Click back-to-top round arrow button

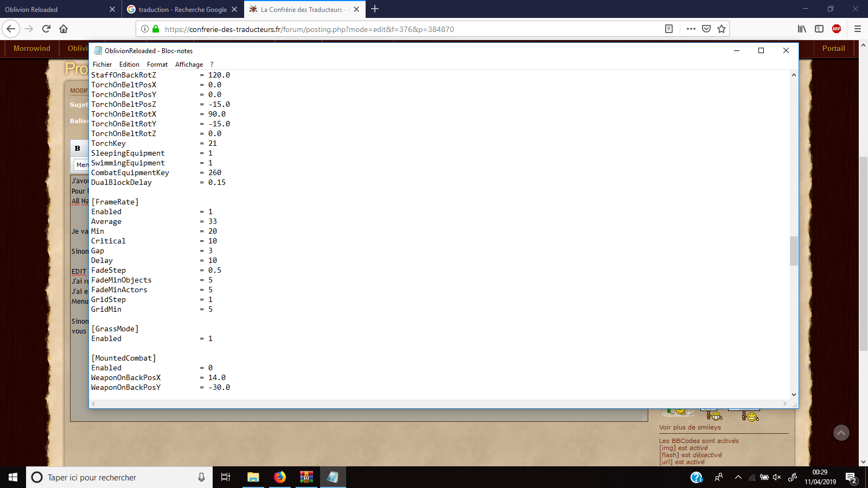841,433
